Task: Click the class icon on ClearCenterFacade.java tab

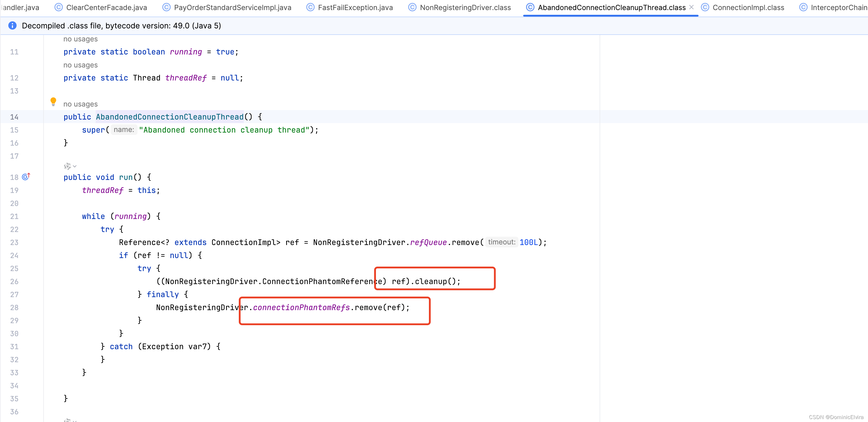Action: click(x=59, y=7)
